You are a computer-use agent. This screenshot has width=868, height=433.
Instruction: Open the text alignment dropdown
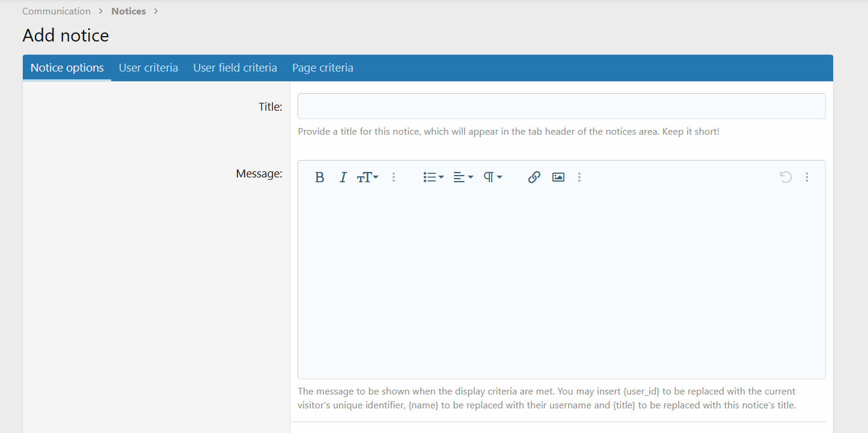(x=463, y=177)
